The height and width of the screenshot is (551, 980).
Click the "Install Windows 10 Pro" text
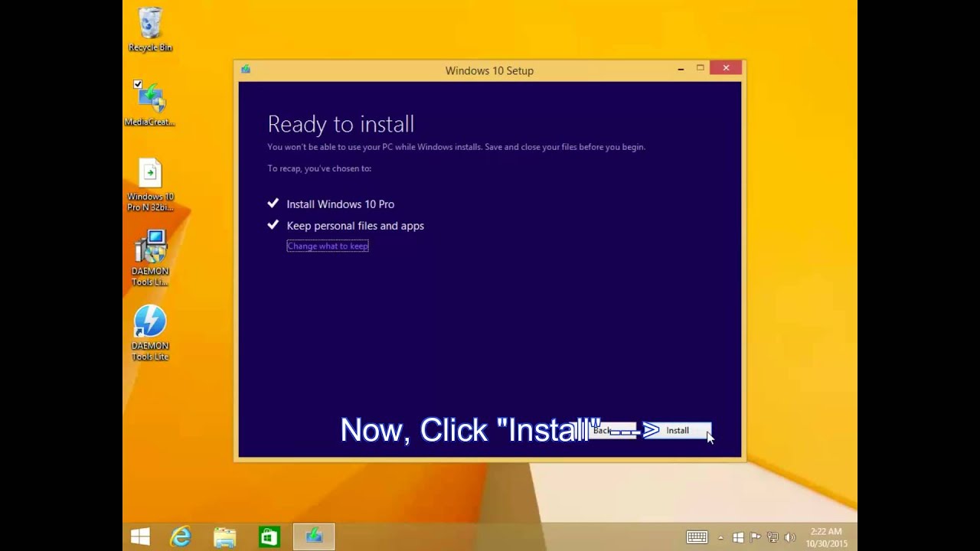[x=341, y=204]
